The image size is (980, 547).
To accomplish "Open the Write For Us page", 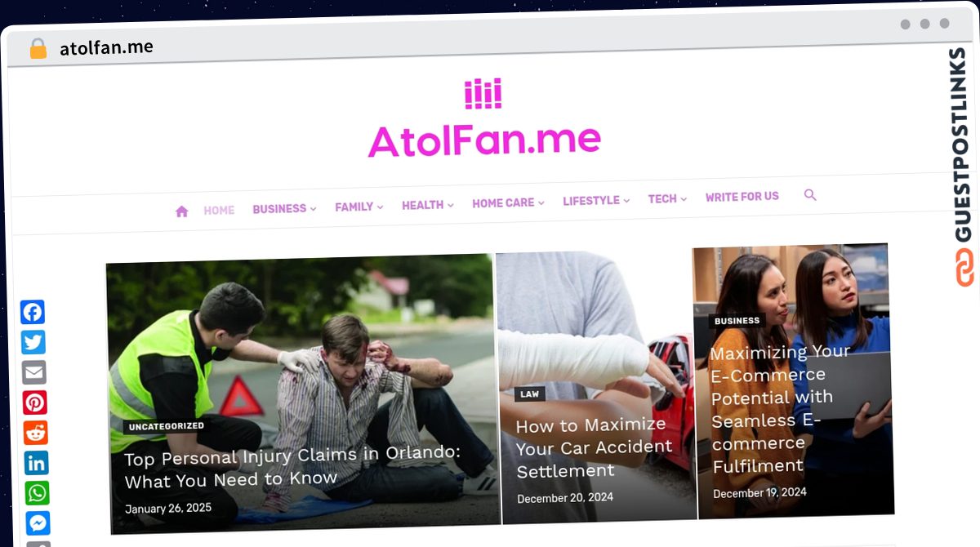I will (x=742, y=197).
